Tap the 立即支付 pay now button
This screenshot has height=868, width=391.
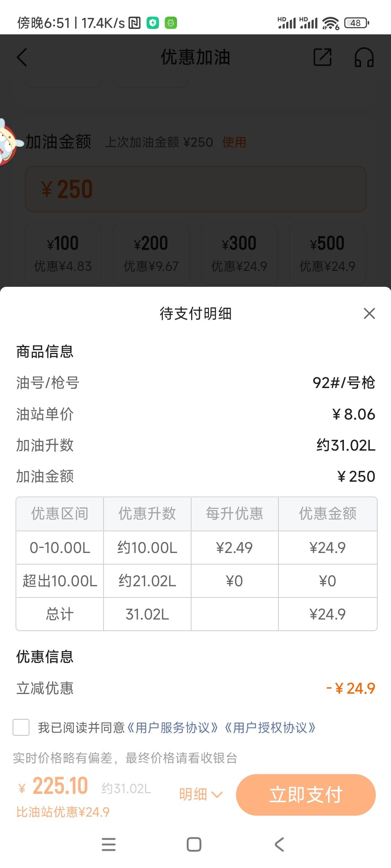(x=306, y=795)
